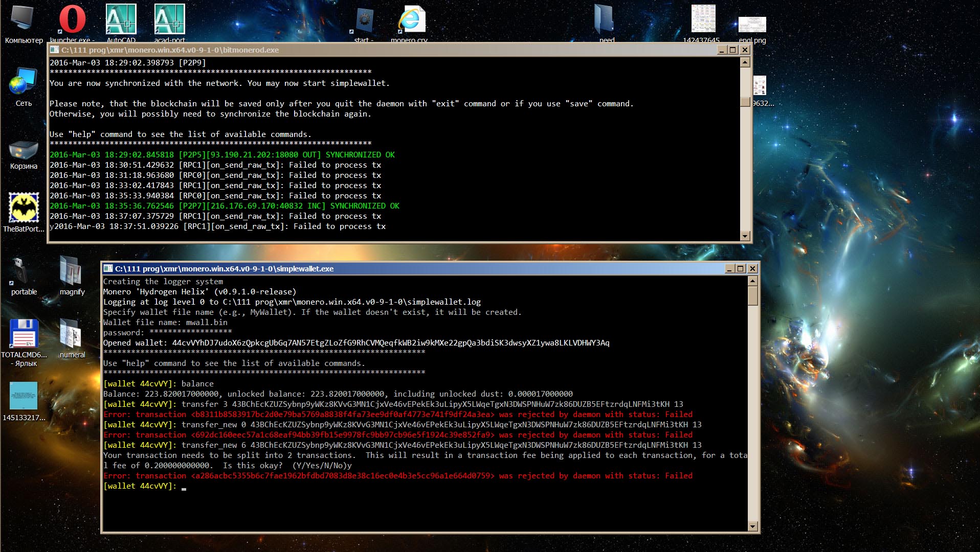Open the portable USB shortcut
Image resolution: width=980 pixels, height=552 pixels.
tap(23, 277)
